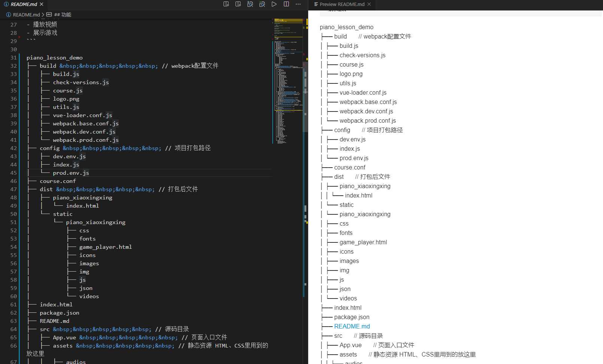Click 'course.conf' line in the editor
Image resolution: width=603 pixels, height=364 pixels.
[58, 181]
